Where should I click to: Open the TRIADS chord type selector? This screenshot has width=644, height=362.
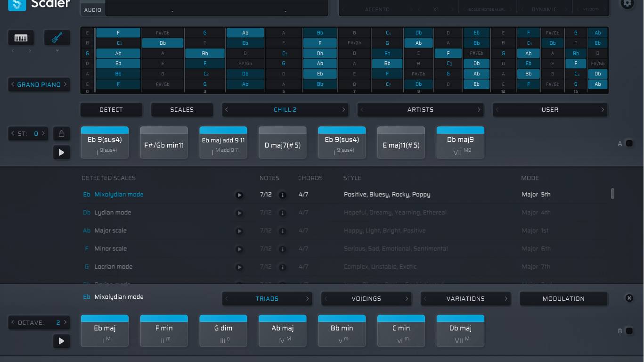267,299
